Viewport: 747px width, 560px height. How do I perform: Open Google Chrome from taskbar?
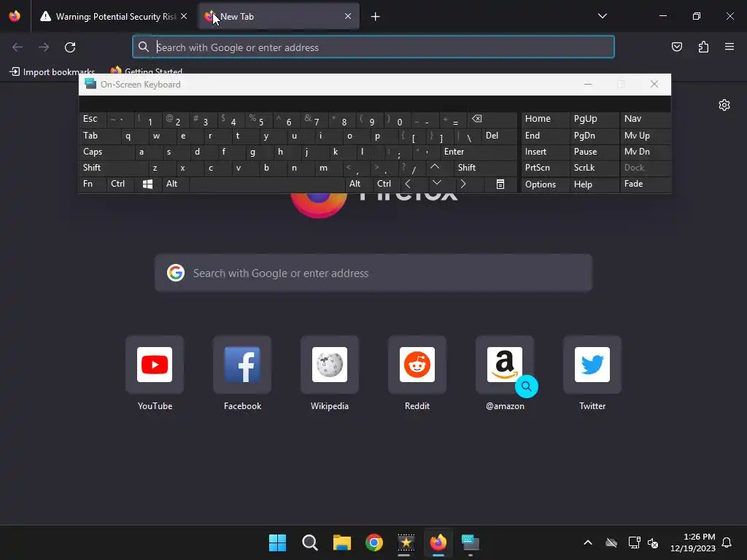[x=374, y=542]
